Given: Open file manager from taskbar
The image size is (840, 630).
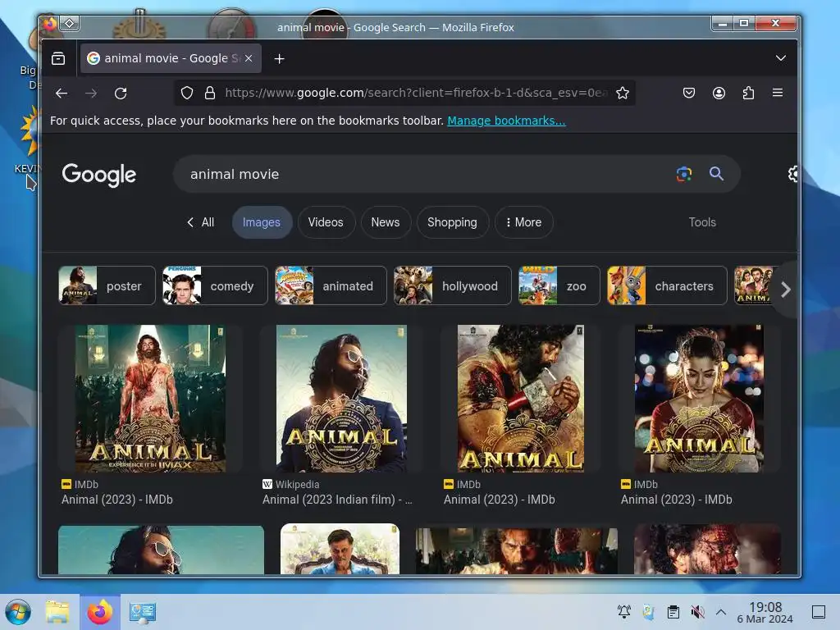Looking at the screenshot, I should pos(57,612).
